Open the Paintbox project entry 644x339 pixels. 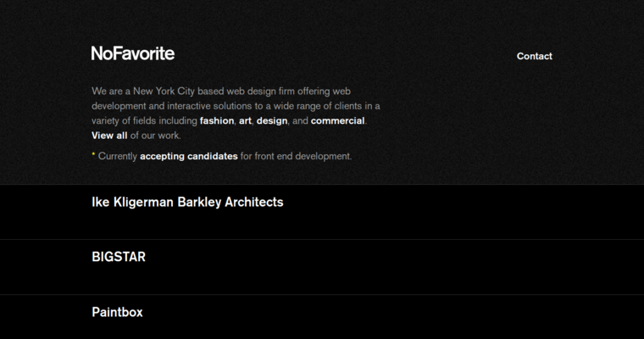point(117,312)
